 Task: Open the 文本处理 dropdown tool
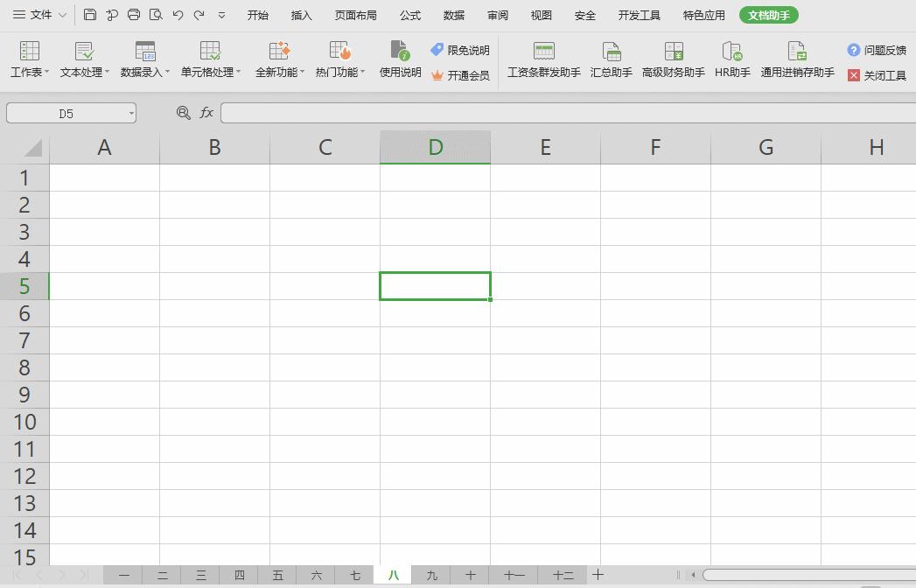[85, 59]
